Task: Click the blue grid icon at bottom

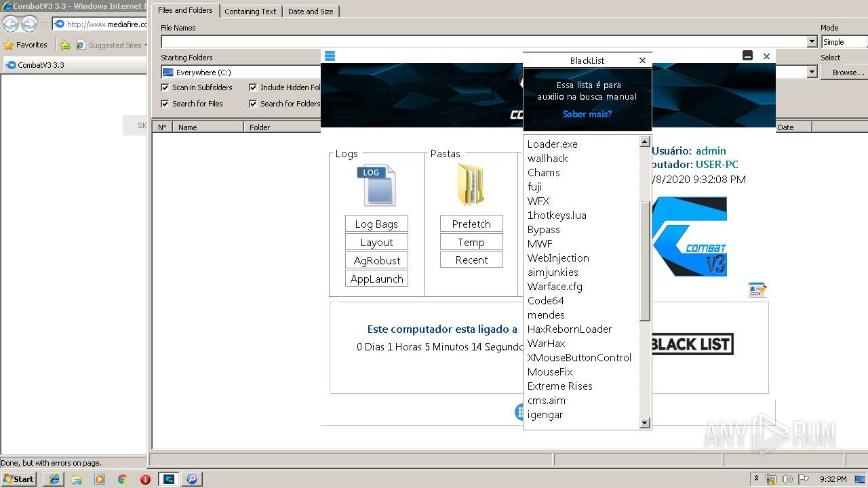Action: click(519, 411)
